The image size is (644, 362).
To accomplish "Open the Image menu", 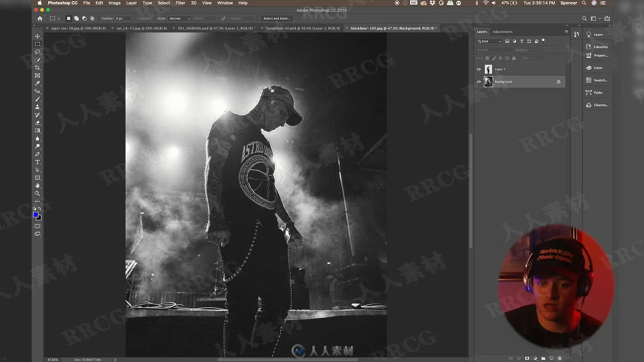I will pyautogui.click(x=114, y=3).
